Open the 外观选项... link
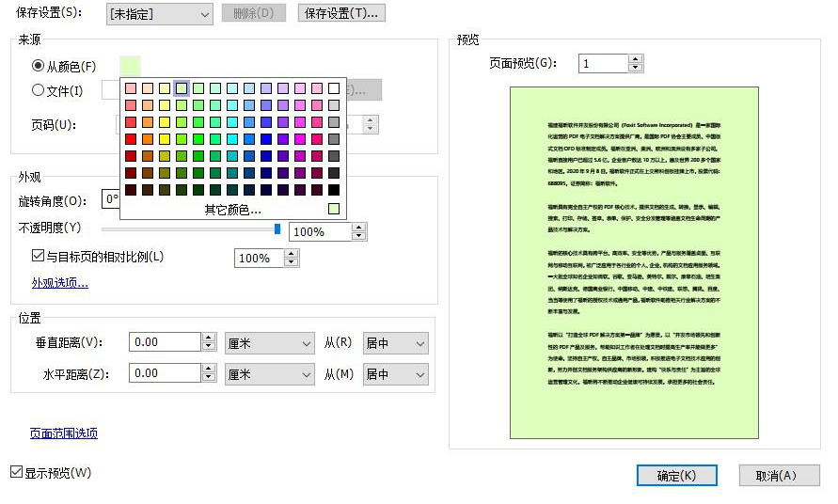Image resolution: width=838 pixels, height=504 pixels. tap(60, 283)
